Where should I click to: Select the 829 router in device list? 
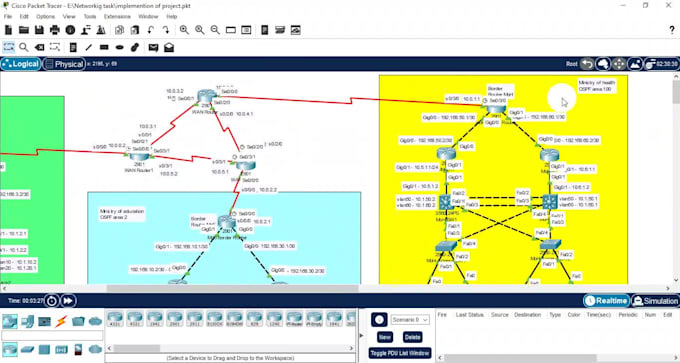(255, 319)
